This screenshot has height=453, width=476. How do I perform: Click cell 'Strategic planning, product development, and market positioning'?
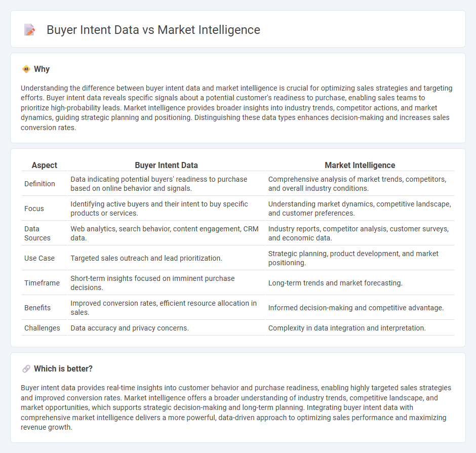pyautogui.click(x=360, y=258)
